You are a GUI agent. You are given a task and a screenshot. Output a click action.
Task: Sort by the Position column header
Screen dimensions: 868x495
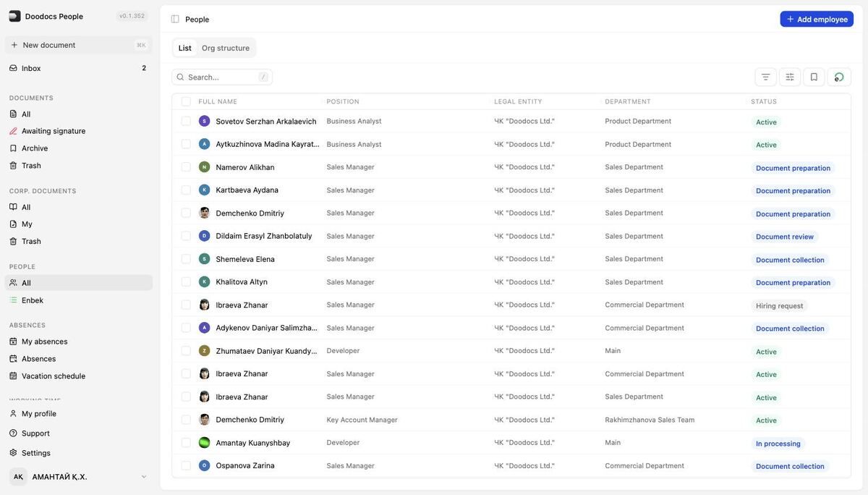pyautogui.click(x=343, y=102)
